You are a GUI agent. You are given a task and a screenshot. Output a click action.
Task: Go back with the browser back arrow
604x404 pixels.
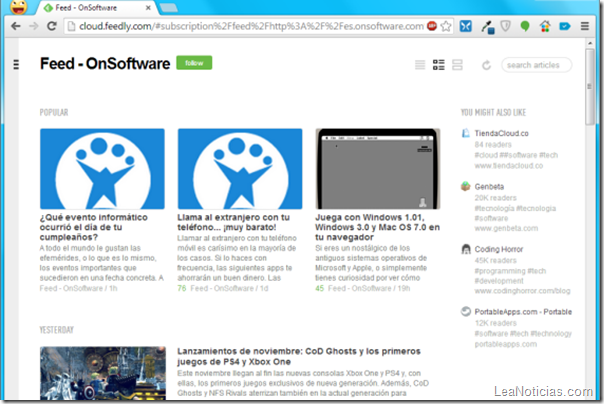[x=15, y=26]
